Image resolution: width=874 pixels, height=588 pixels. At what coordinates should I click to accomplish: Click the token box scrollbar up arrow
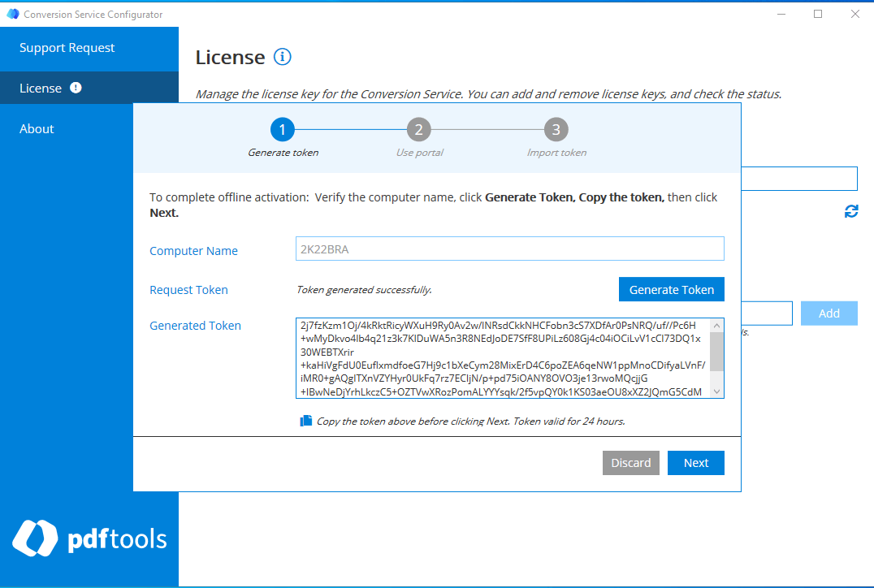point(716,325)
